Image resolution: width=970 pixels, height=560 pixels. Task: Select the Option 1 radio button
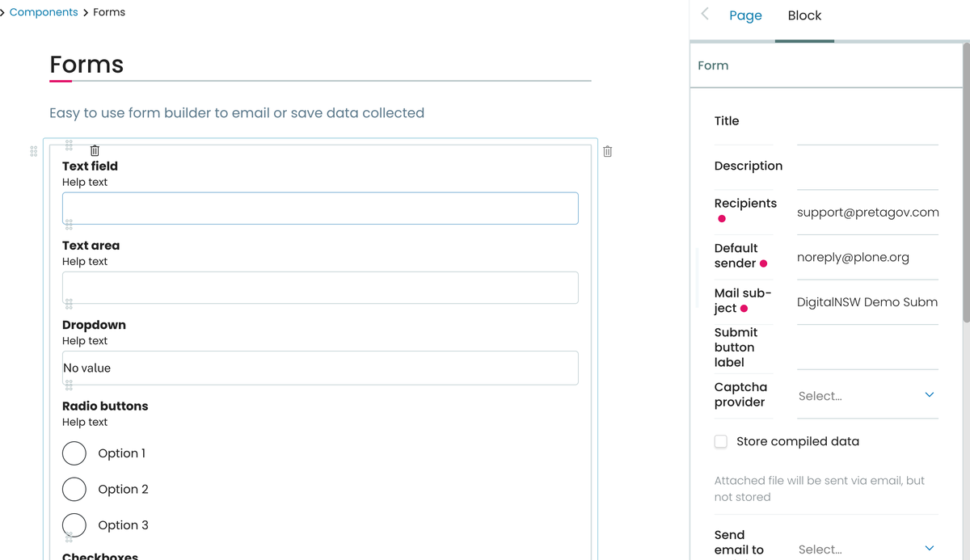coord(74,453)
